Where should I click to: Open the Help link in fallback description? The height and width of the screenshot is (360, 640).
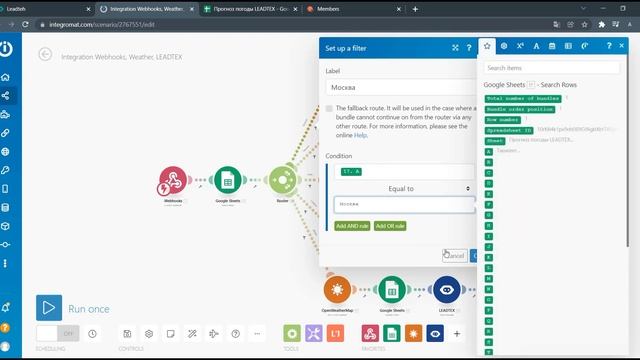coord(360,135)
